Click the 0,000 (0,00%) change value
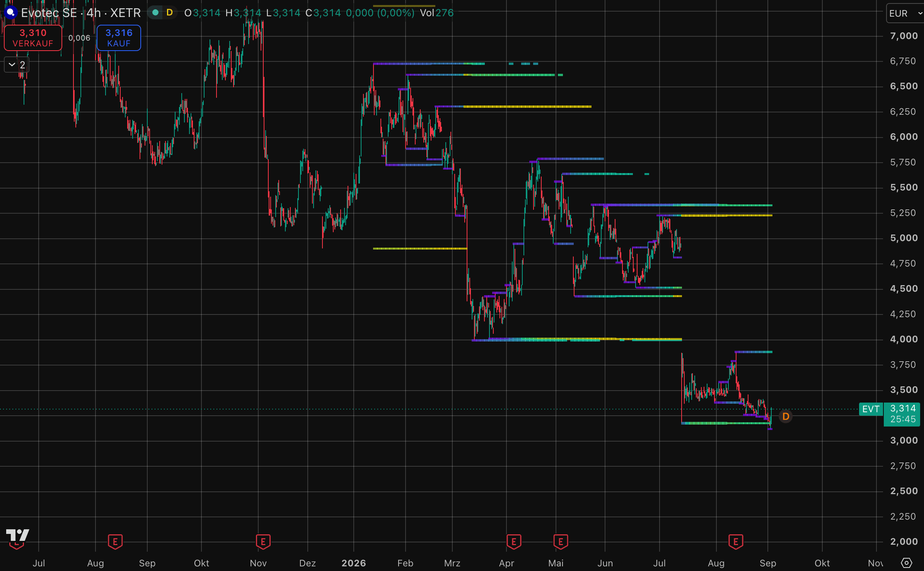Image resolution: width=924 pixels, height=571 pixels. (x=380, y=13)
